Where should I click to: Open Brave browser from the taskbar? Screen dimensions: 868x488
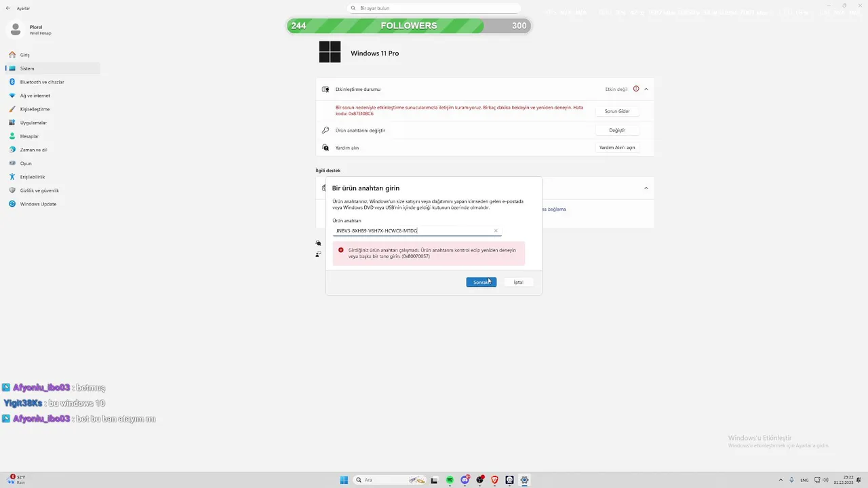(x=494, y=480)
